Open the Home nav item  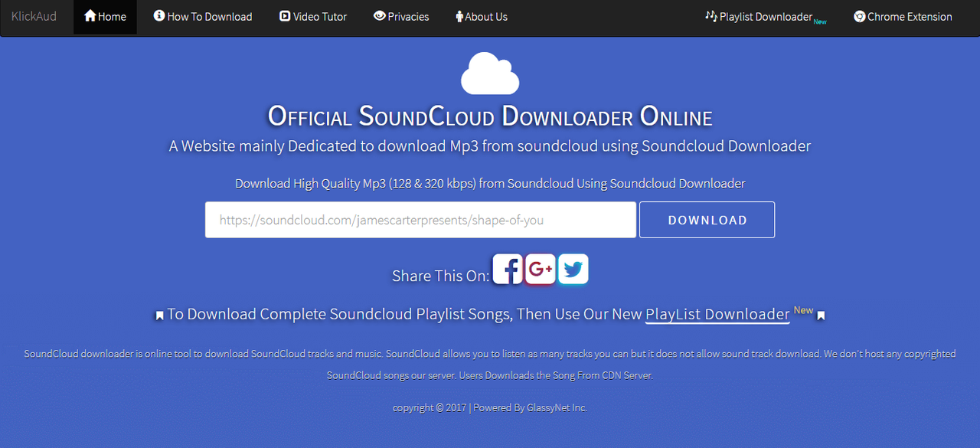[x=105, y=17]
